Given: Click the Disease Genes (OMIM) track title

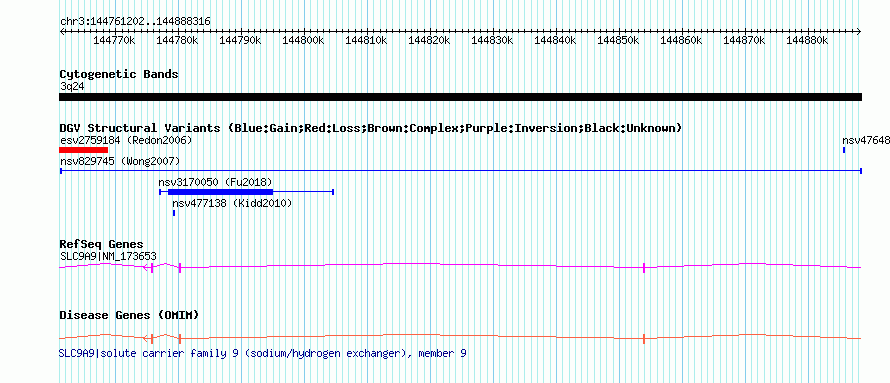Looking at the screenshot, I should [x=129, y=315].
